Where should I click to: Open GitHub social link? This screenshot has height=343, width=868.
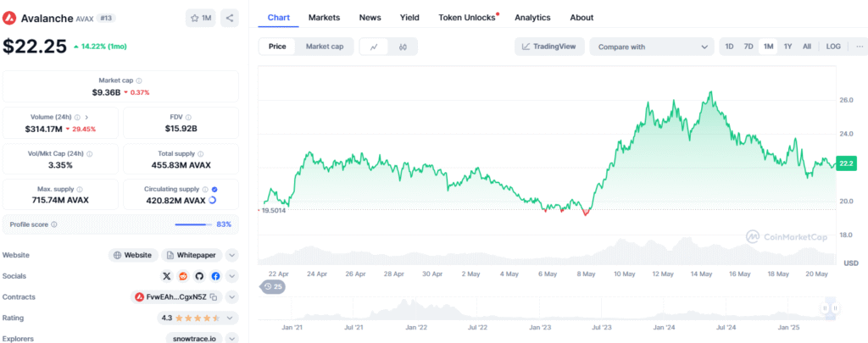click(199, 276)
